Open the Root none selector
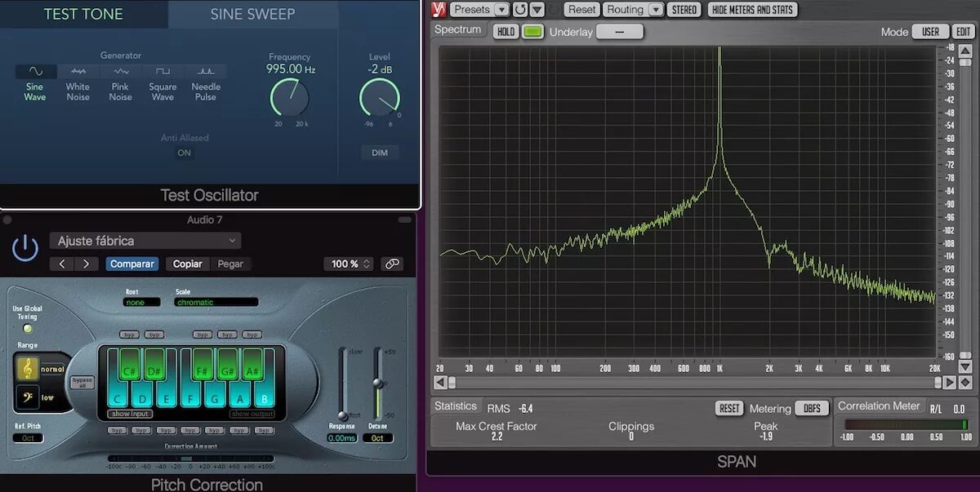Image resolution: width=980 pixels, height=492 pixels. click(142, 302)
